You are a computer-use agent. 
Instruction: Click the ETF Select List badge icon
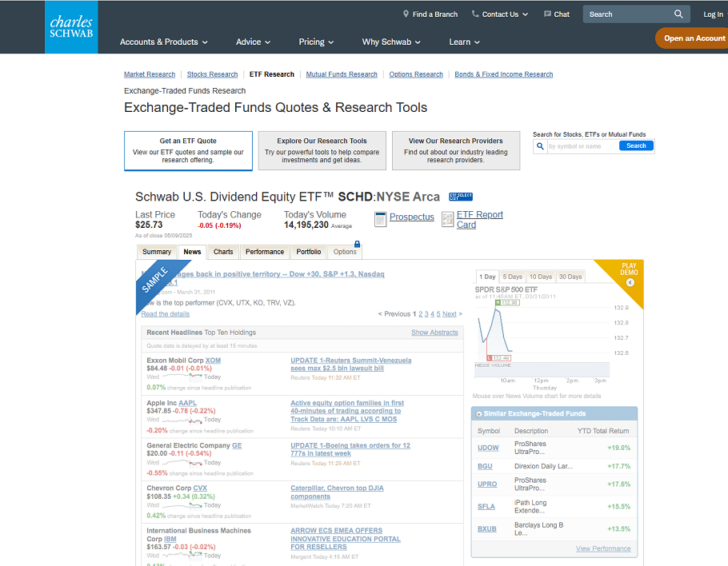pos(461,197)
